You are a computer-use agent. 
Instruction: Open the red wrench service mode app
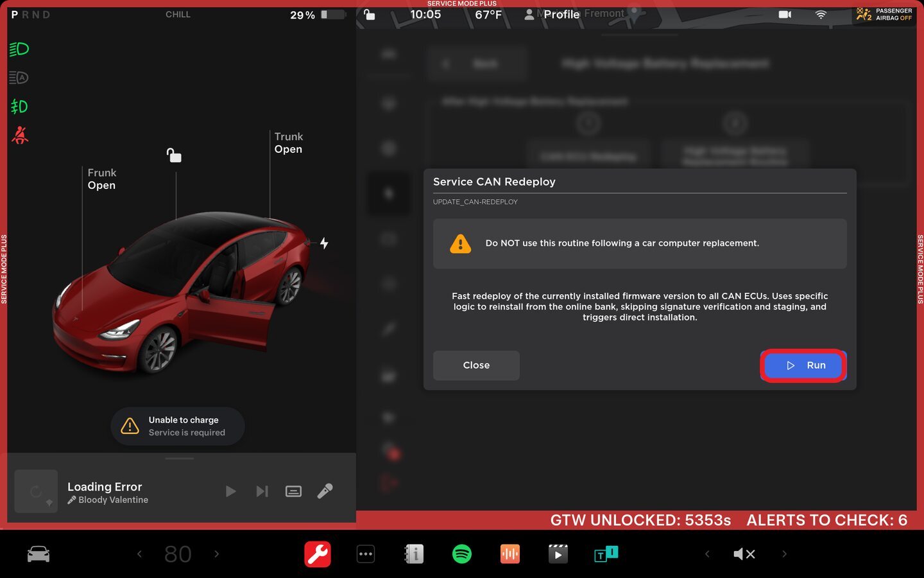point(317,554)
